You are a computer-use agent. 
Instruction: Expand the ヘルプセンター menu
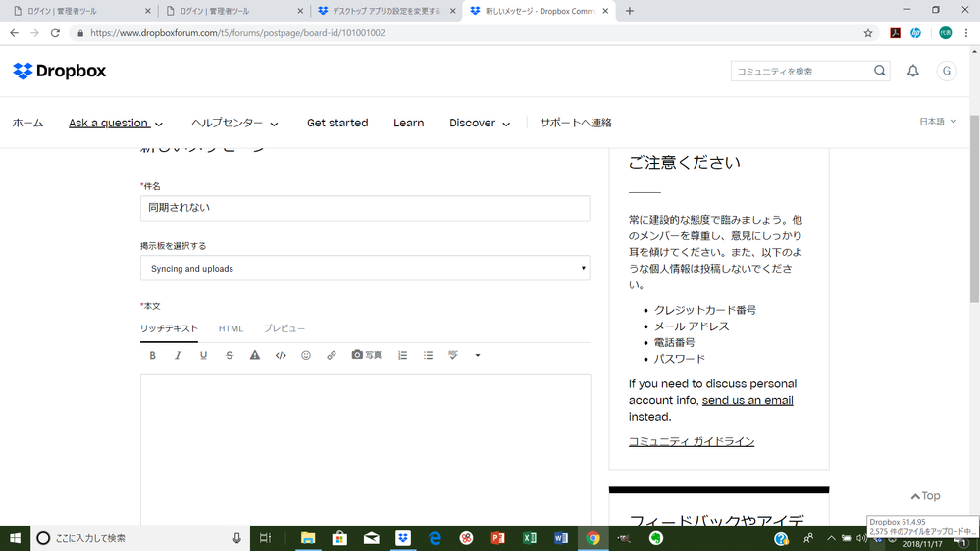point(234,124)
